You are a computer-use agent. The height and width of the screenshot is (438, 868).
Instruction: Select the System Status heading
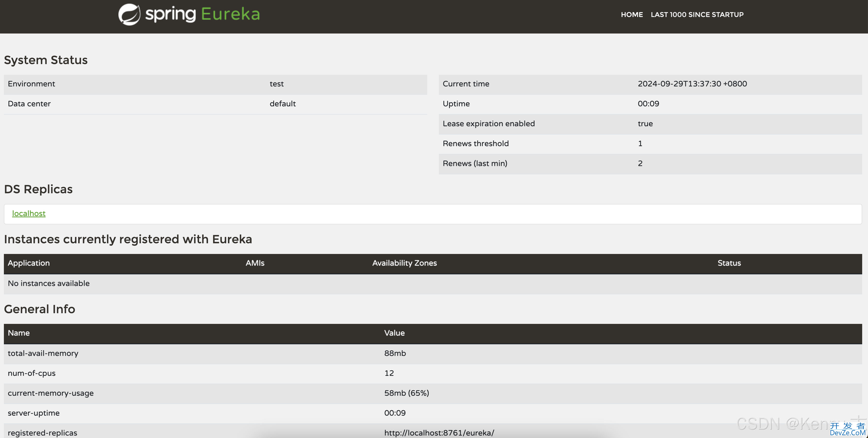coord(46,60)
